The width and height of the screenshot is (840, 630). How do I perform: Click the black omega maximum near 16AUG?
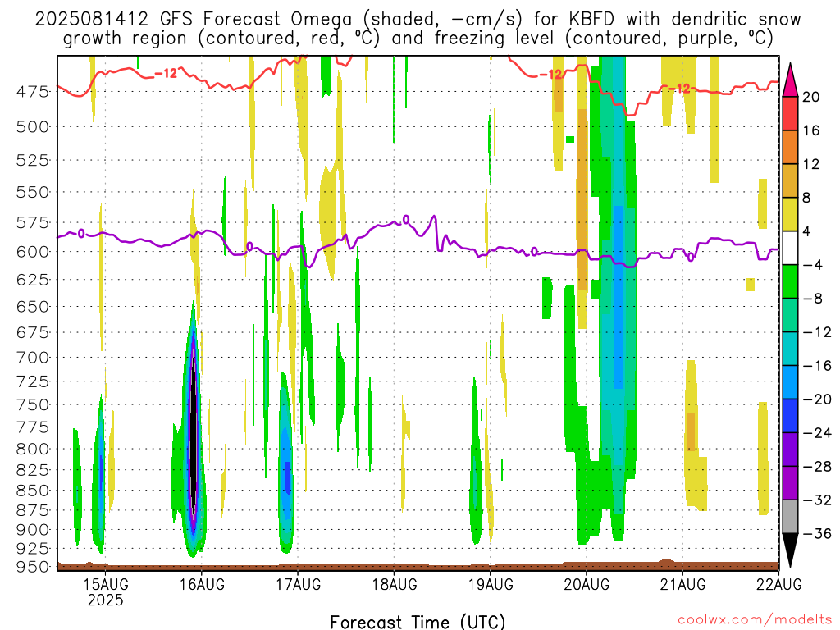pyautogui.click(x=194, y=434)
